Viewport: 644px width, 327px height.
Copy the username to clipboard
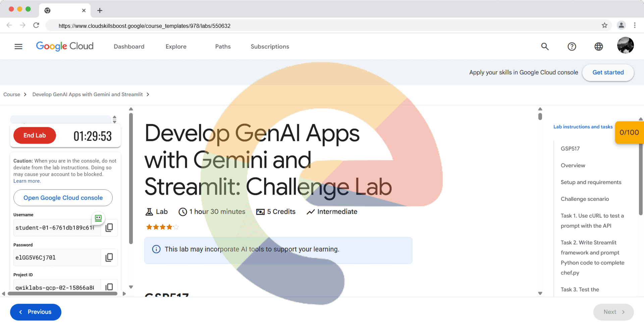point(109,228)
